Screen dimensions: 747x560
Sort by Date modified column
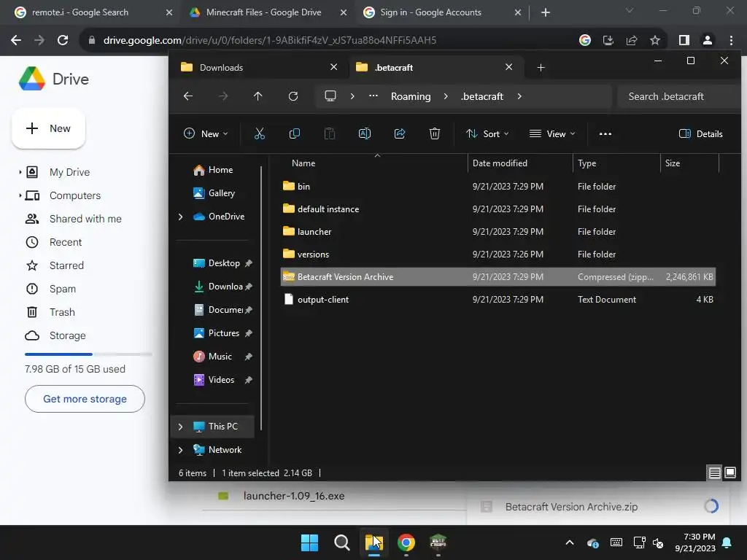[519, 163]
